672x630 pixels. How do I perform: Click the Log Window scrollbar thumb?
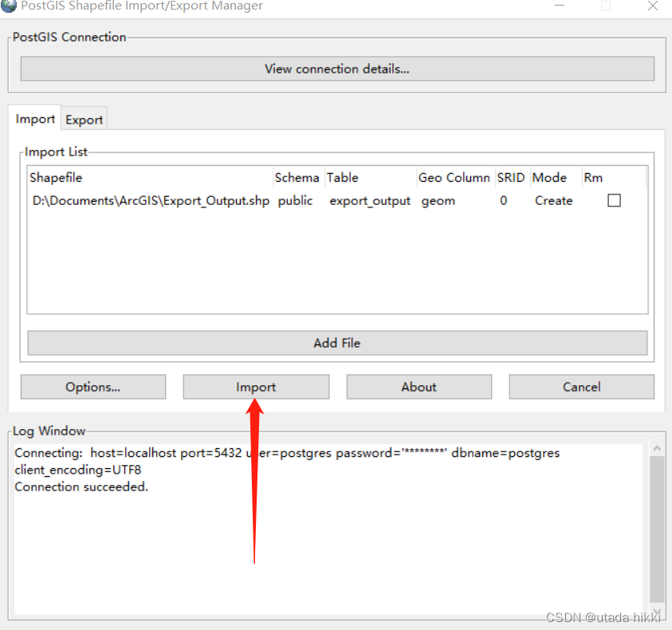(657, 529)
